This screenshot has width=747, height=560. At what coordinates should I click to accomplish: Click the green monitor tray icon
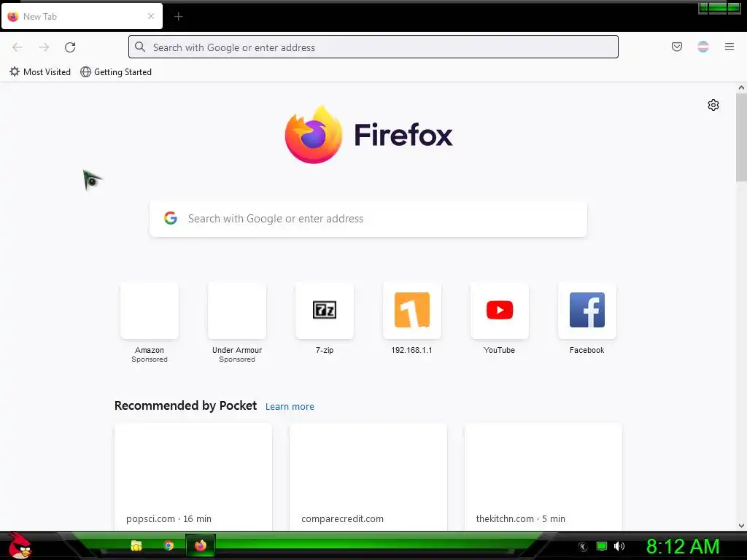coord(602,546)
